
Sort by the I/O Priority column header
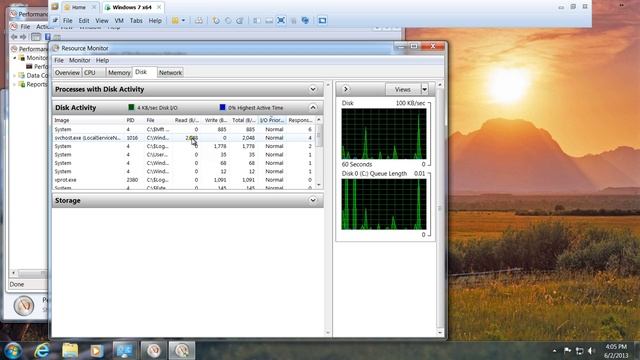tap(272, 120)
